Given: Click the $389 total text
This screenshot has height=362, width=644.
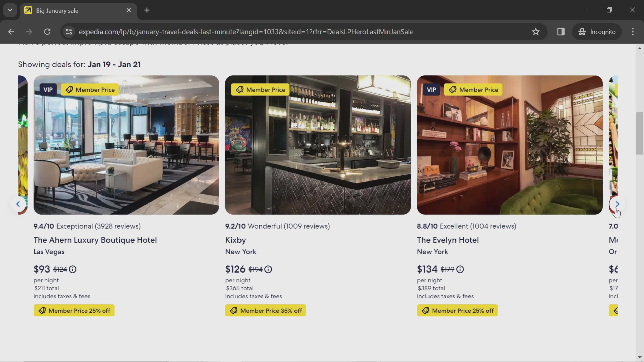Looking at the screenshot, I should [x=432, y=288].
